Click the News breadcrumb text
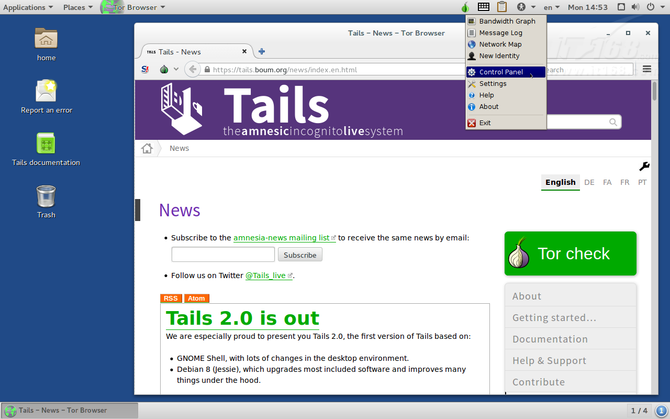Screen dimensions: 670x419 click(179, 148)
